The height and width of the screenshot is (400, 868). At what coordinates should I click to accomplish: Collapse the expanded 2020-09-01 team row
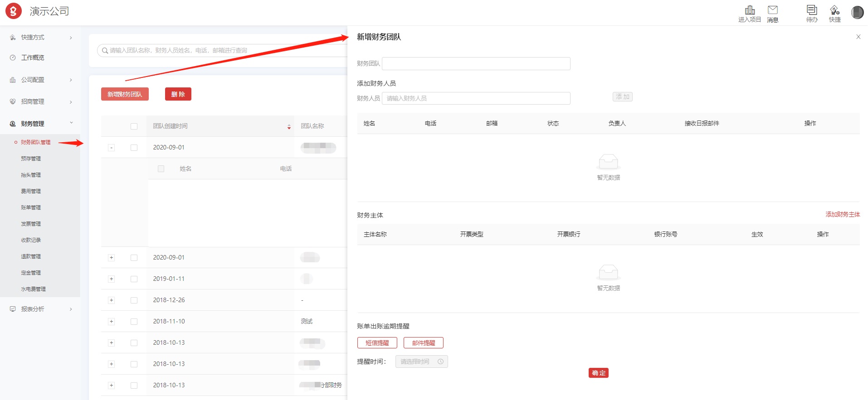pyautogui.click(x=111, y=148)
